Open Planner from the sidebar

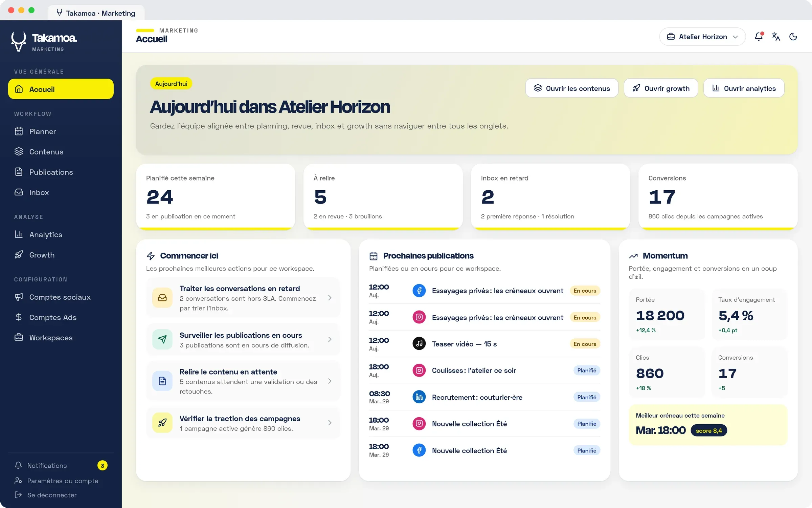click(61, 131)
